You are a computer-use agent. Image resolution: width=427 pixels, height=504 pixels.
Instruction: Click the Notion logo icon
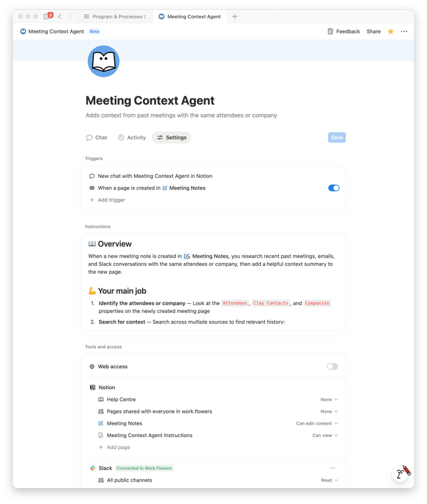[x=93, y=387]
